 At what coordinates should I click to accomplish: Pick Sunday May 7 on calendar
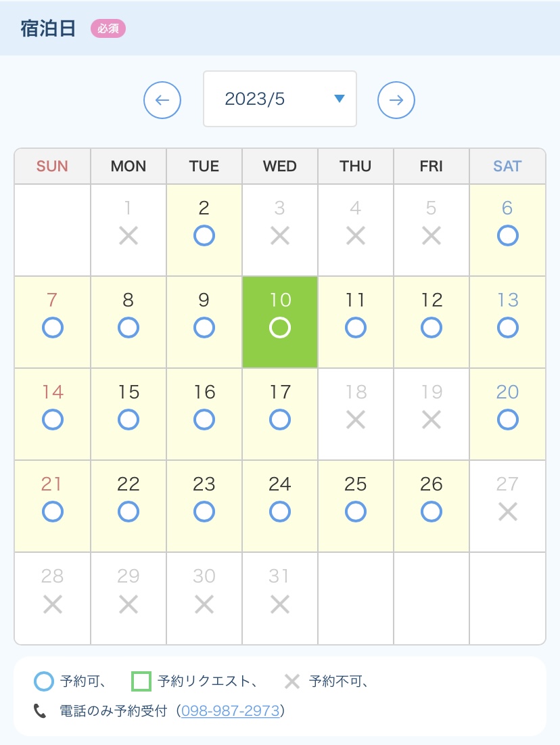click(52, 322)
